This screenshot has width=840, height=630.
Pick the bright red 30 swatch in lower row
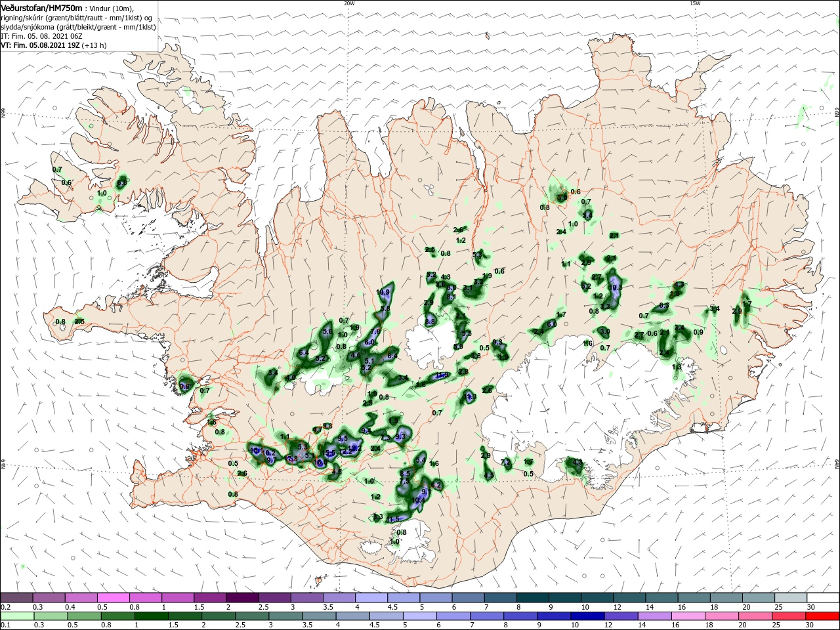[x=822, y=616]
